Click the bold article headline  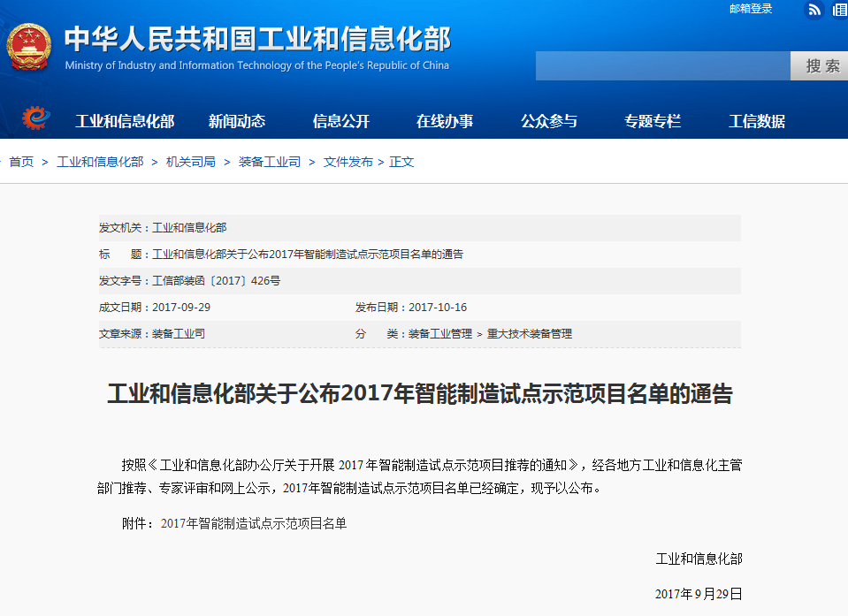tap(420, 393)
